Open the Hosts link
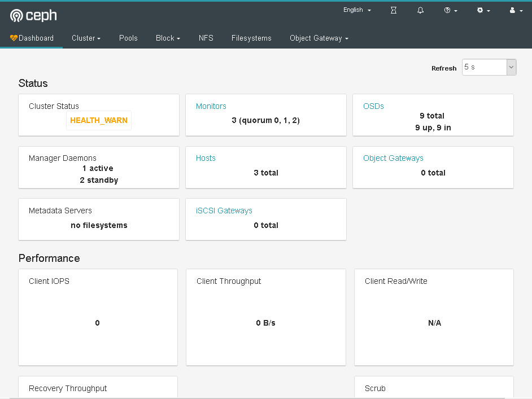Viewport: 532px width, 399px height. click(206, 158)
